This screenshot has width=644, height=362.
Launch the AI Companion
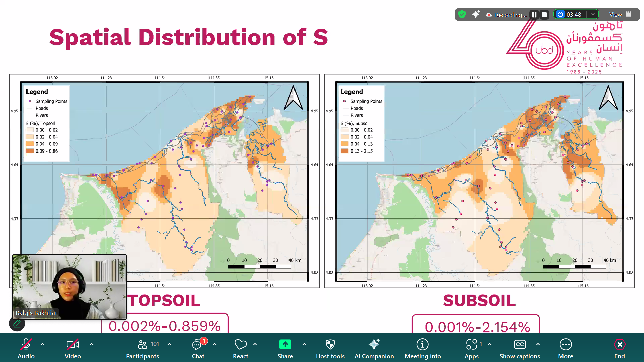click(x=374, y=348)
